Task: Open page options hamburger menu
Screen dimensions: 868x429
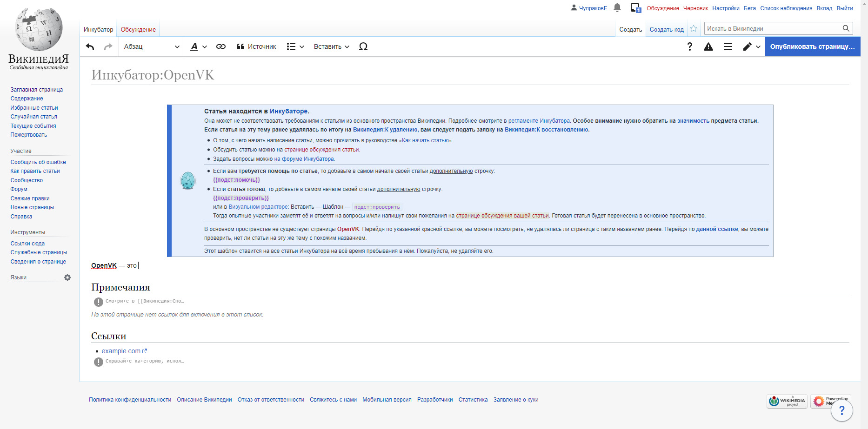Action: pos(728,46)
